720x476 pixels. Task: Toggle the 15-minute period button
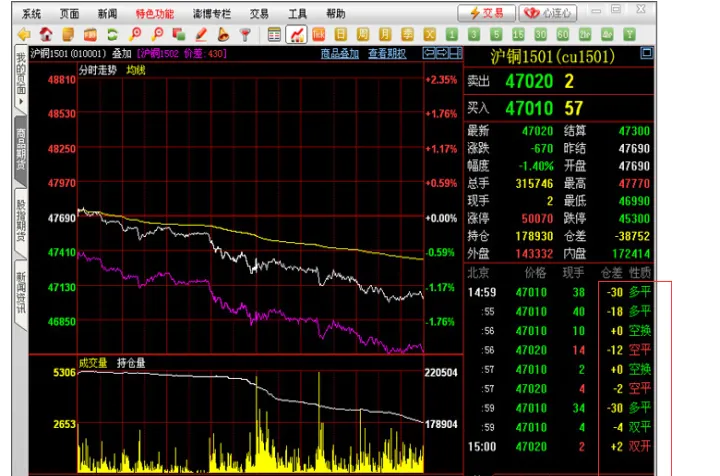tap(519, 34)
